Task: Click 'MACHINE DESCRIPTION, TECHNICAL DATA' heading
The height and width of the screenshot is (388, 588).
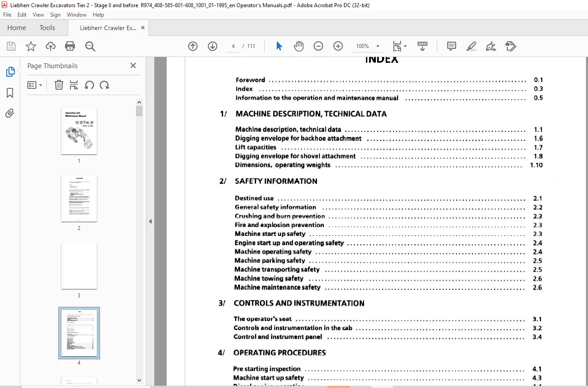Action: coord(311,114)
